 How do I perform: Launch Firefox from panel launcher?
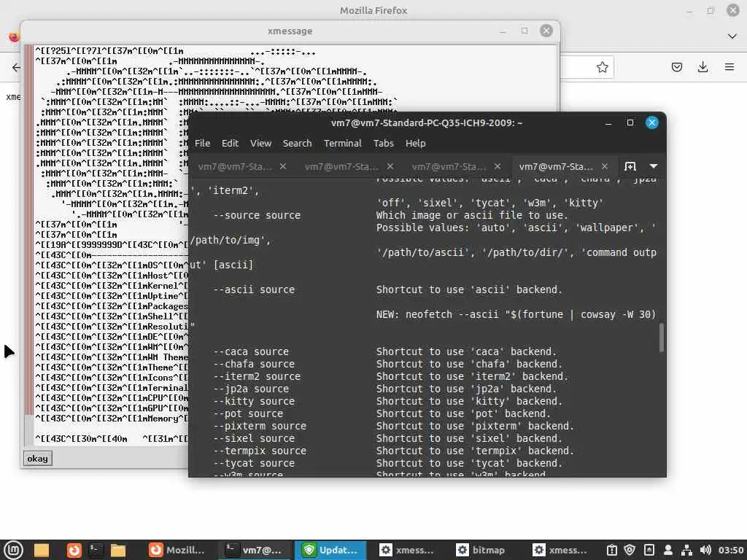pos(74,551)
